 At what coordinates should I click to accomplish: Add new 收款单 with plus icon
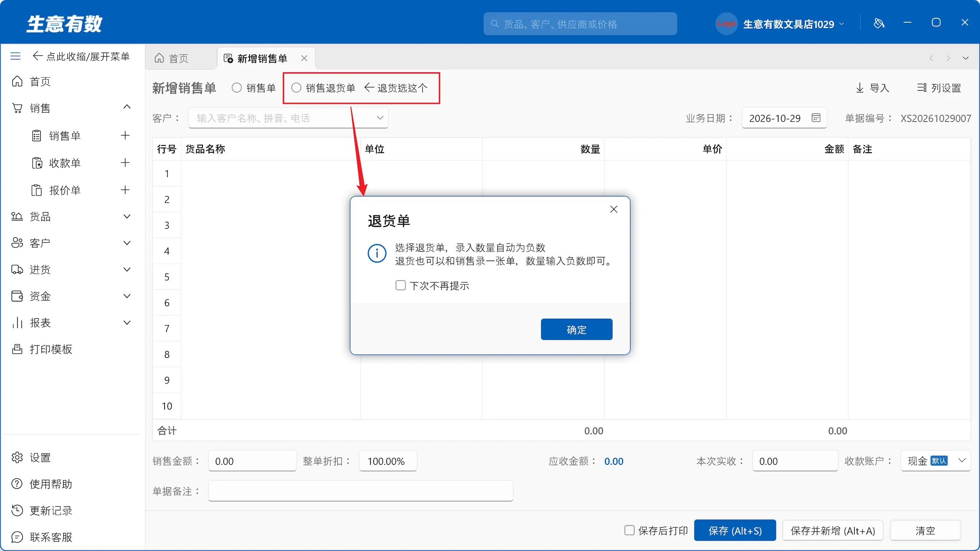tap(125, 163)
